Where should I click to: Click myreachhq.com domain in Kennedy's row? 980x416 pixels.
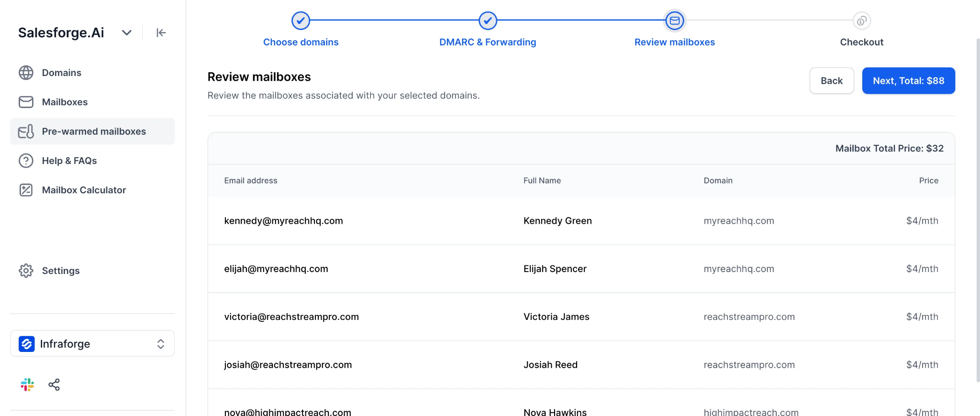[x=739, y=221]
